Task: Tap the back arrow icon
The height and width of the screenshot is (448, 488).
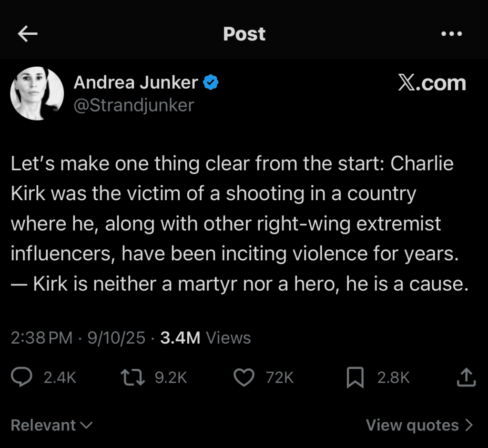Action: [x=28, y=34]
